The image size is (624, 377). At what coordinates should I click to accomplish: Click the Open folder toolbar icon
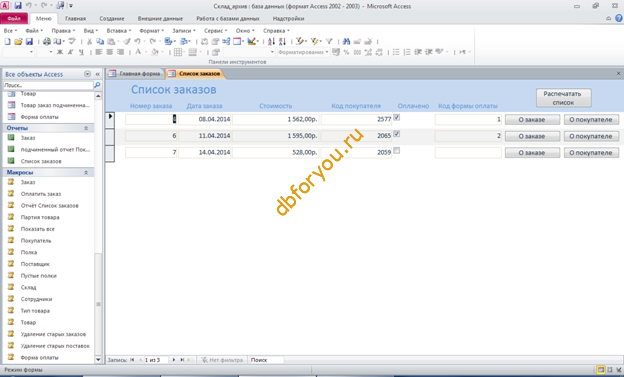tap(18, 41)
